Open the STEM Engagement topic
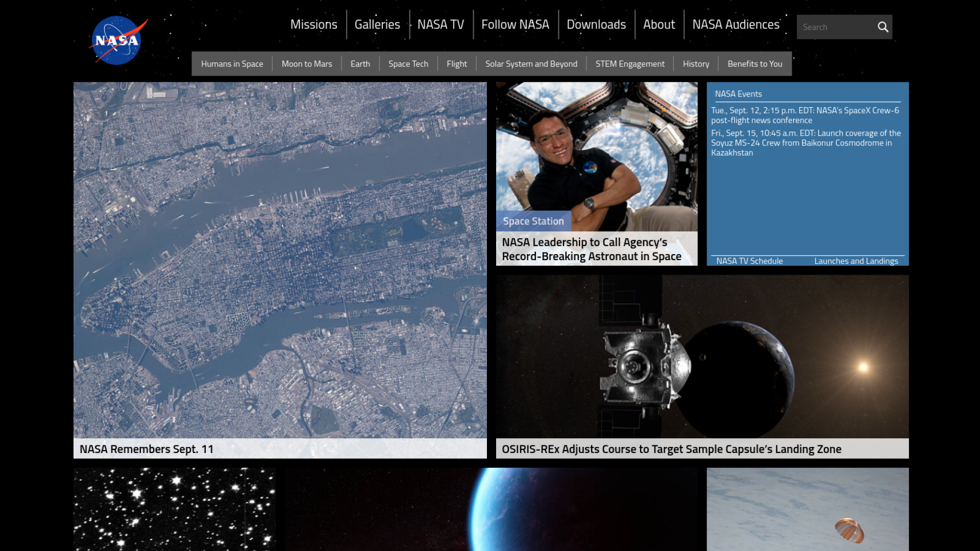980x551 pixels. (629, 64)
